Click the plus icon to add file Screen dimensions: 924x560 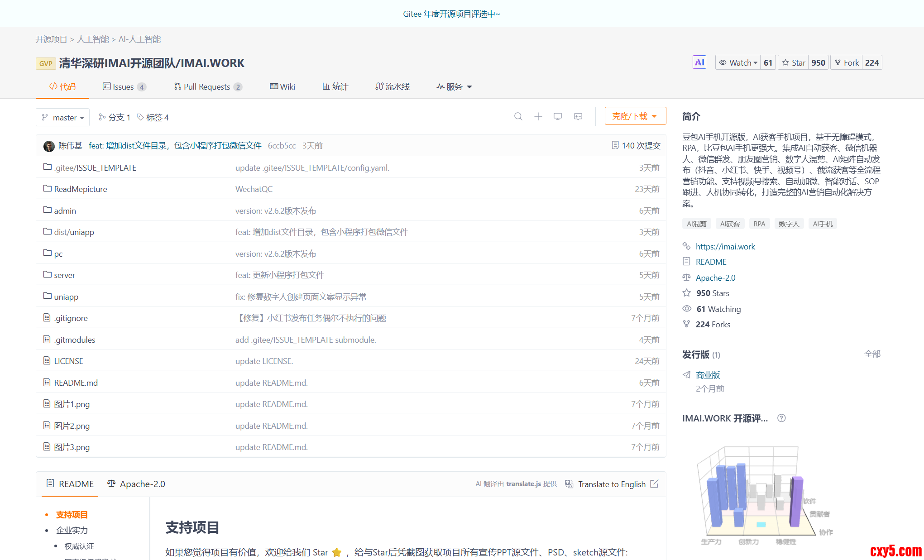point(538,117)
